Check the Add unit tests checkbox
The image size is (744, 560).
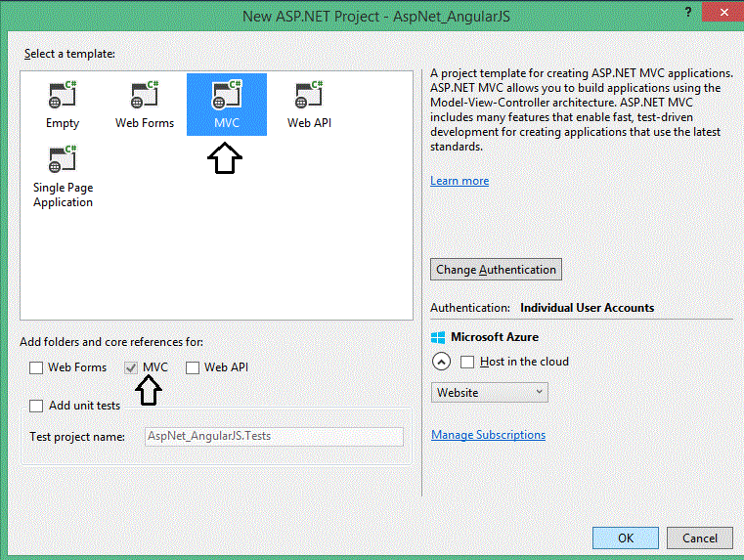pyautogui.click(x=36, y=406)
